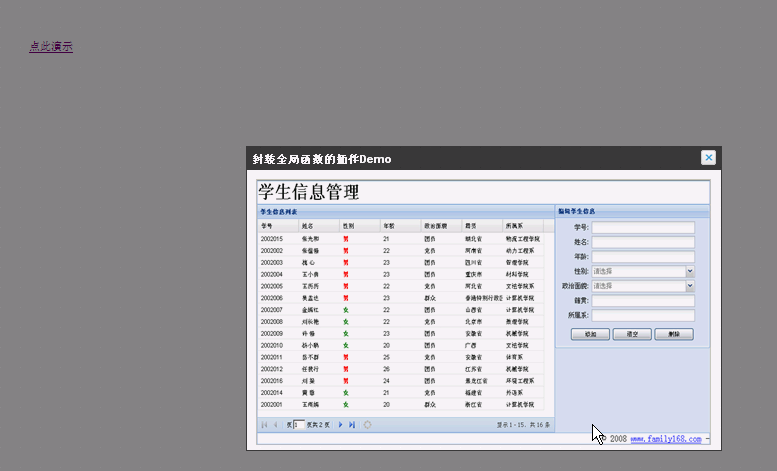
Task: Click age cell 26 in row 2002012
Action: pos(387,369)
